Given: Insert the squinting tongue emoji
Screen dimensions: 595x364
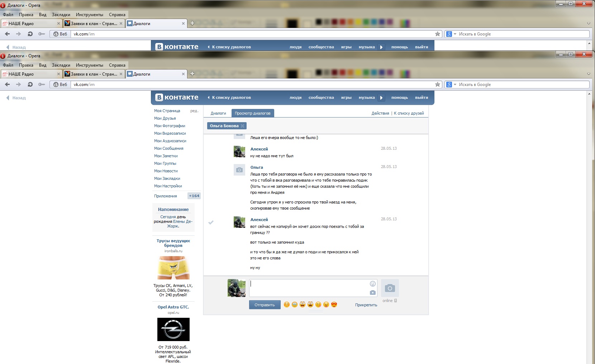Looking at the screenshot, I should pyautogui.click(x=326, y=305).
